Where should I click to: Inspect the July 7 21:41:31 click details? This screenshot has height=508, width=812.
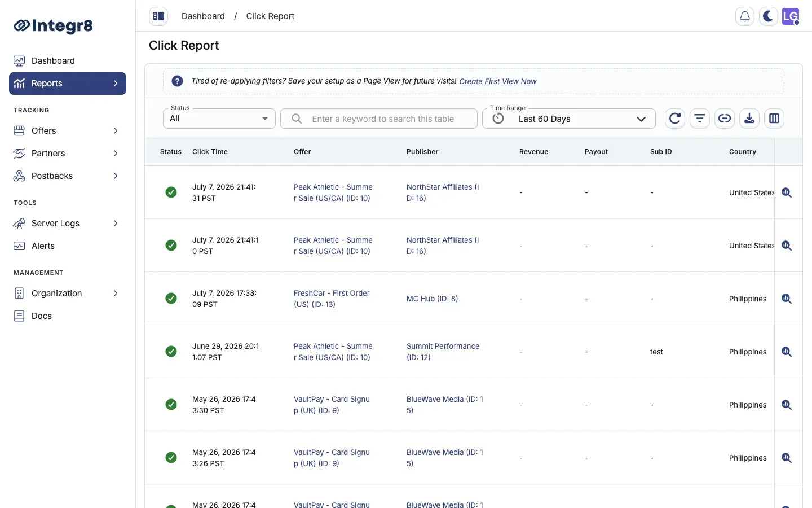coord(787,192)
